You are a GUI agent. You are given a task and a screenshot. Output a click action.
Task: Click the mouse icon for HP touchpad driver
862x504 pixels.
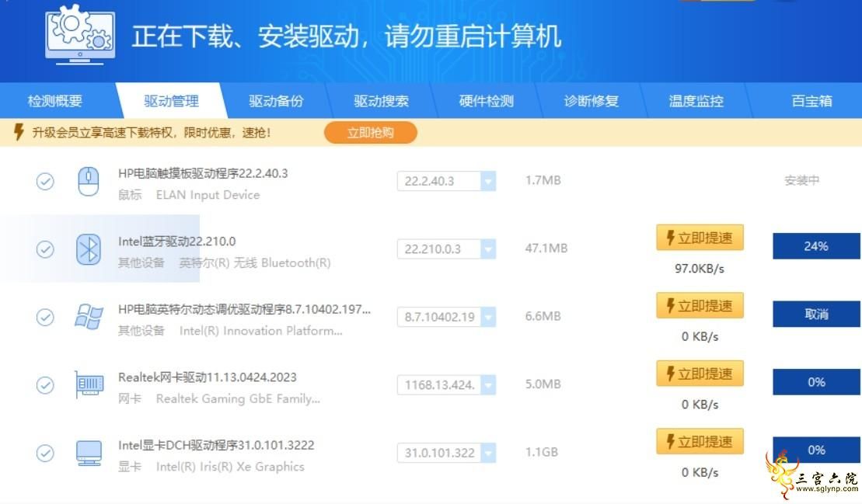click(x=89, y=182)
